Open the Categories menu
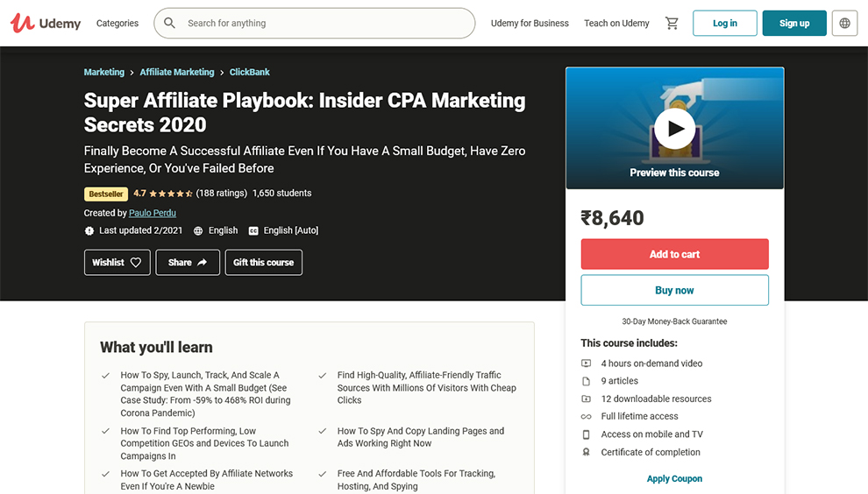868x494 pixels. 117,24
